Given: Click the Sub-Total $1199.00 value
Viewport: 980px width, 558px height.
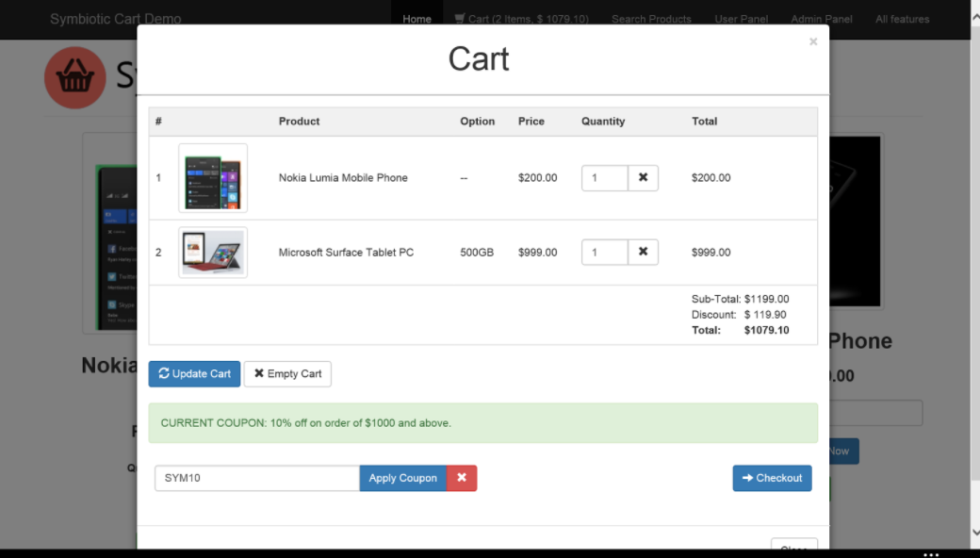Looking at the screenshot, I should (x=766, y=300).
